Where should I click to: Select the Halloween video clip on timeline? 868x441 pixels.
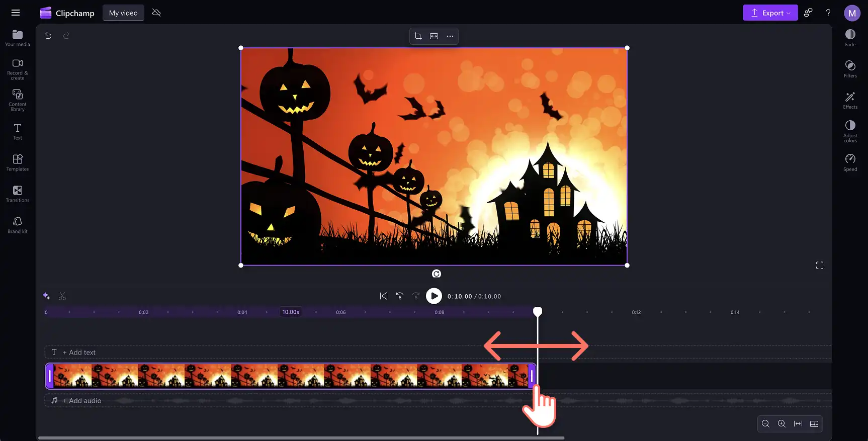291,376
